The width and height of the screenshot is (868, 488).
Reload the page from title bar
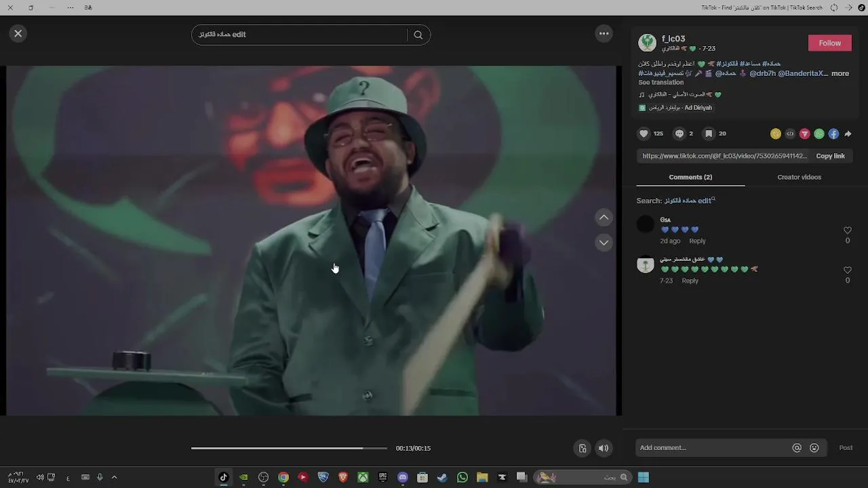click(x=834, y=7)
